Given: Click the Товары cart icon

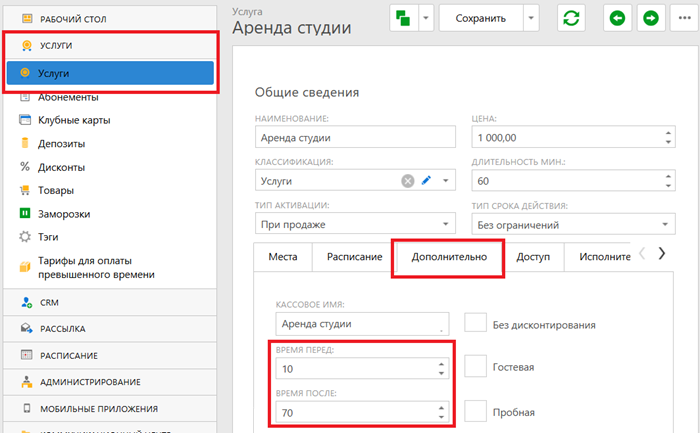Looking at the screenshot, I should pyautogui.click(x=25, y=190).
